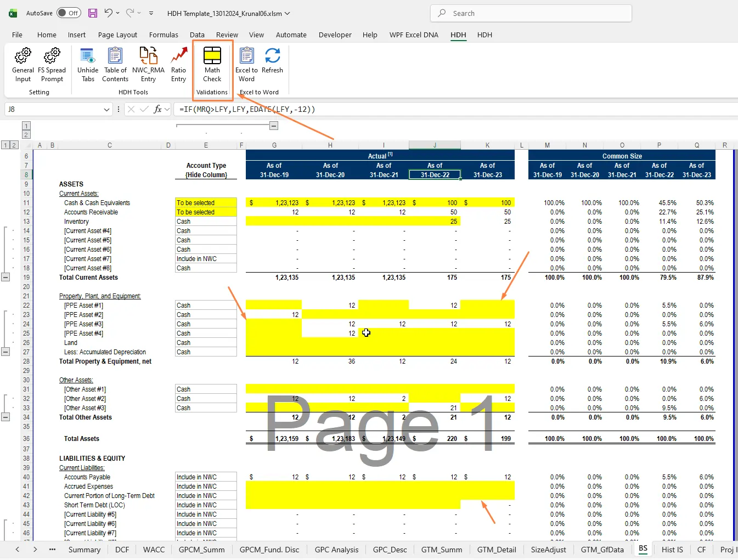Viewport: 738px width, 560px height.
Task: Open Insert Function fx dialog
Action: [157, 109]
